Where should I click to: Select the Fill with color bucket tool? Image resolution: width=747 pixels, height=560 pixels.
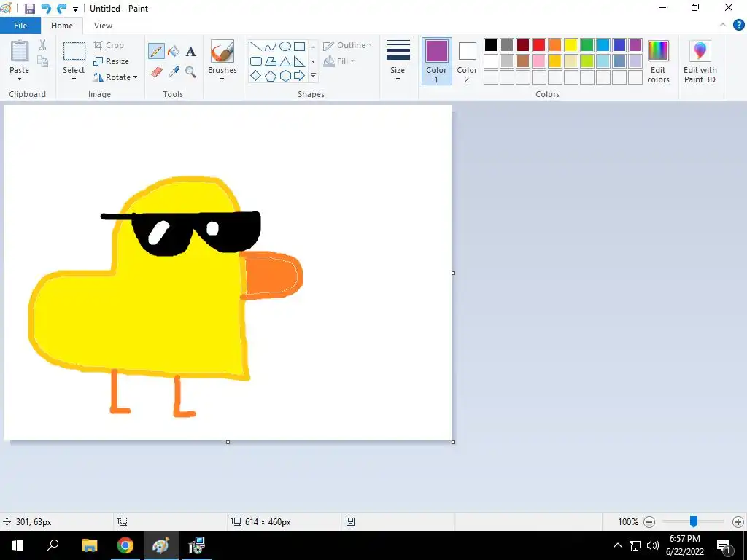(174, 51)
